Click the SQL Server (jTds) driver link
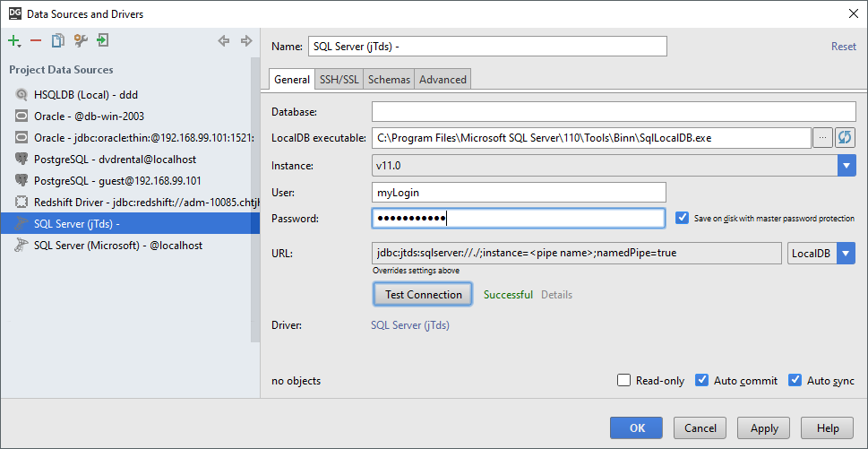The width and height of the screenshot is (868, 449). 410,325
